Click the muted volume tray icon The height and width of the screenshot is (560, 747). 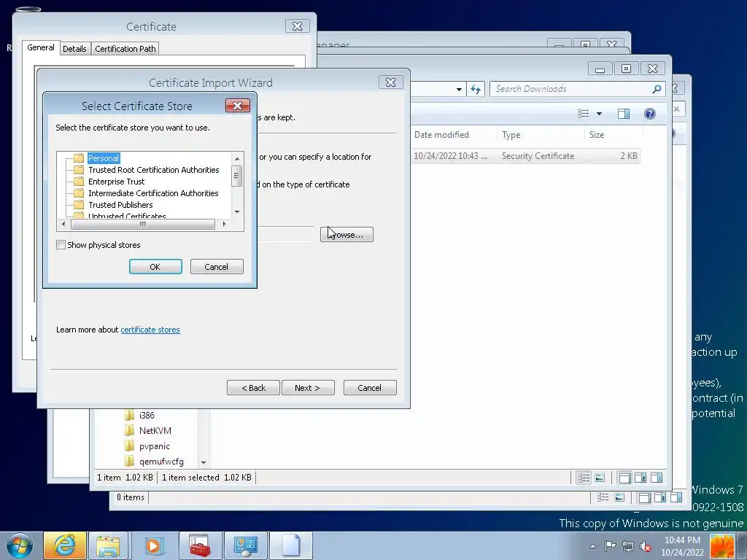point(646,546)
